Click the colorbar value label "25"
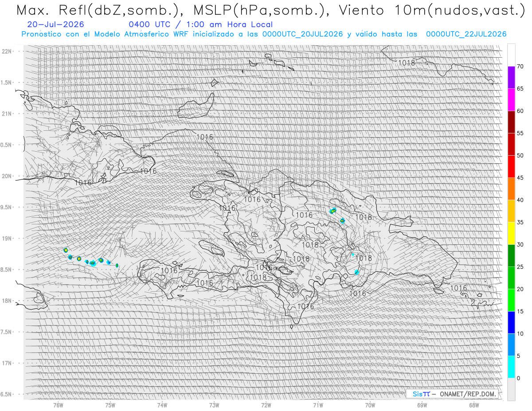This screenshot has height=411, width=532. (520, 267)
